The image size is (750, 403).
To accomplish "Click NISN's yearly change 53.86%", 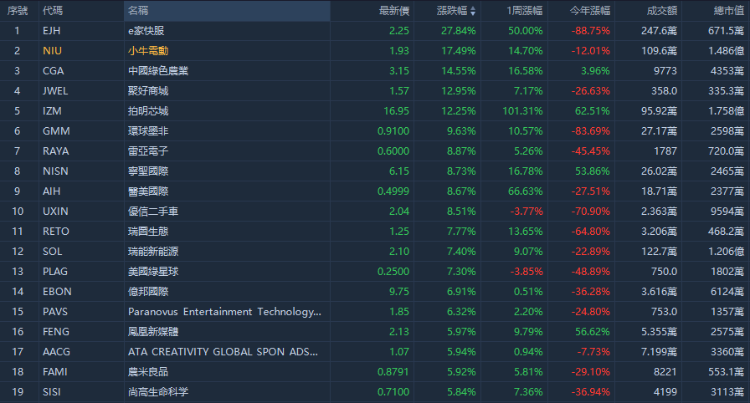I will point(593,171).
